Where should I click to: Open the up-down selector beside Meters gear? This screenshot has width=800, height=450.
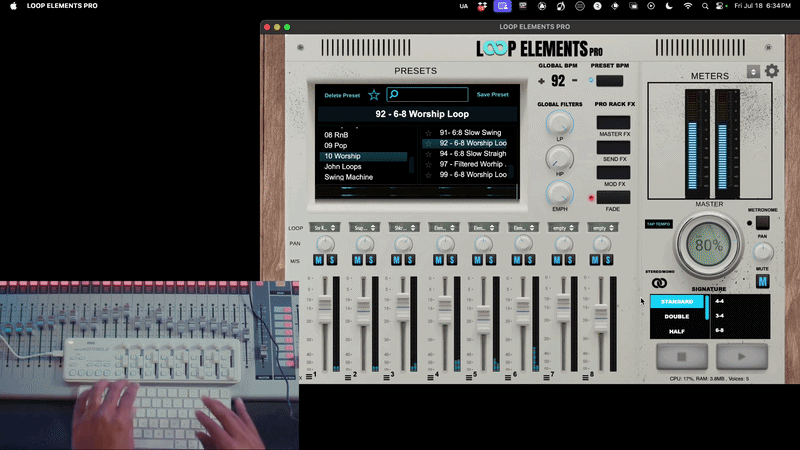[753, 71]
